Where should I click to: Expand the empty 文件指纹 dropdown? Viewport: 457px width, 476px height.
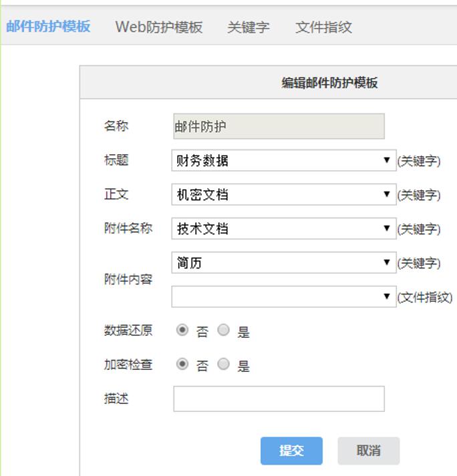[283, 297]
